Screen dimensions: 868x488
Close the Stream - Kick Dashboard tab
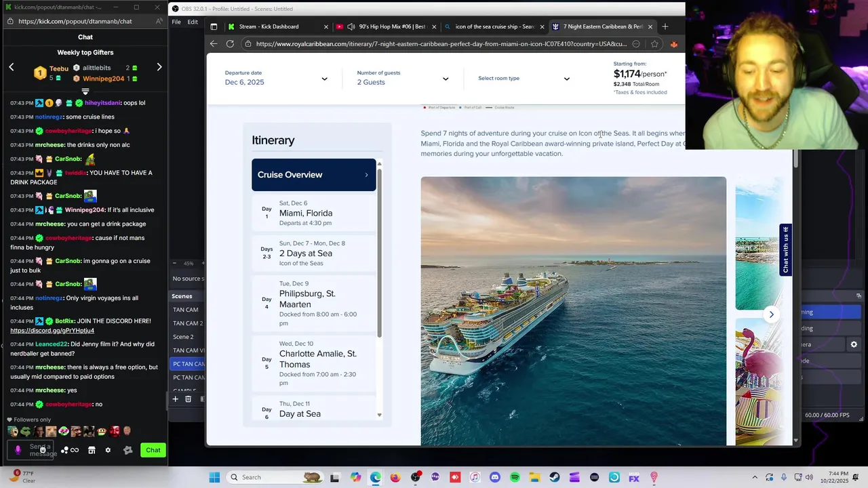click(x=326, y=27)
